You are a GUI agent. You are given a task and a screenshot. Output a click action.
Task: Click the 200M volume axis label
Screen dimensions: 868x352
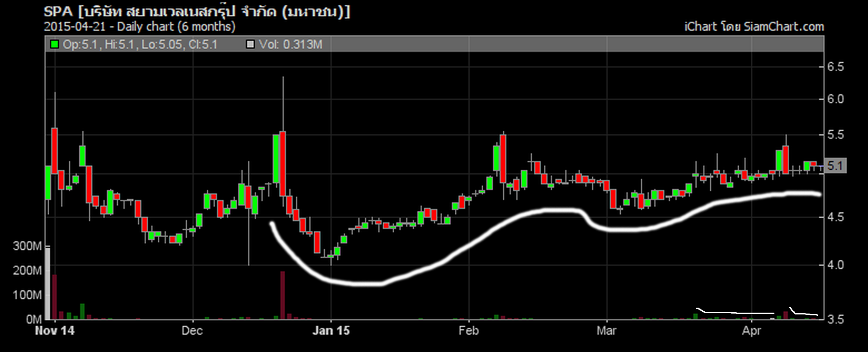tap(27, 271)
